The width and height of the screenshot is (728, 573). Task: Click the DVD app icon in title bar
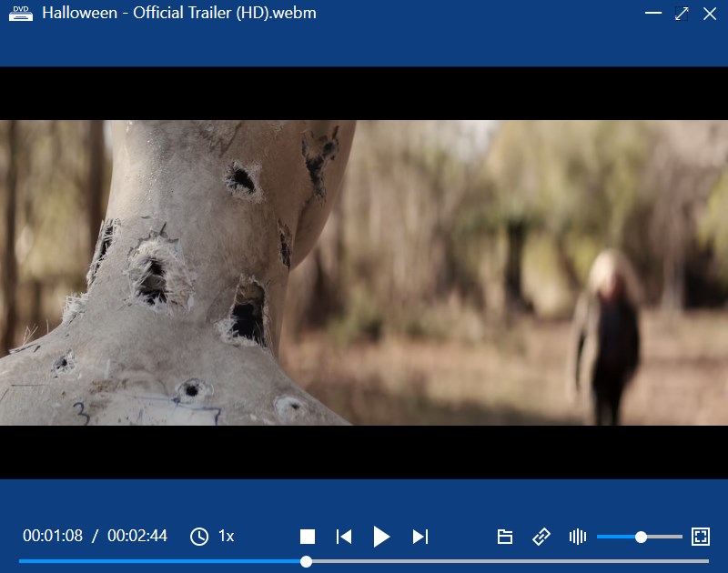(21, 14)
